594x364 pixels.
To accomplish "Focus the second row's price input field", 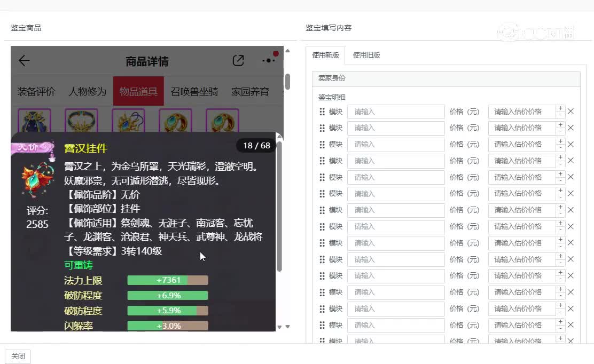I will tap(522, 128).
